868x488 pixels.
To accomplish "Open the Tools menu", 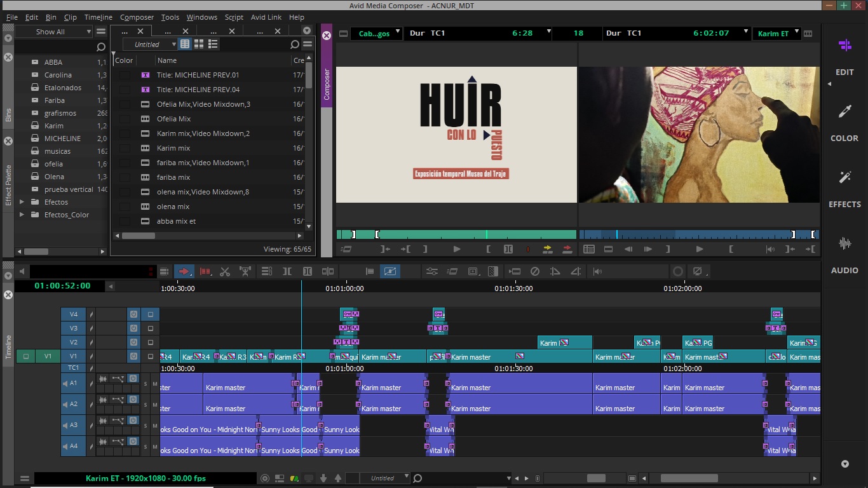I will coord(170,17).
